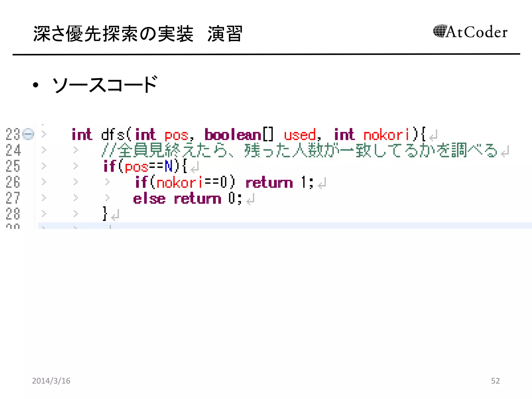Viewport: 532px width, 399px height.
Task: Click the closing brace on line 28
Action: pyautogui.click(x=105, y=214)
